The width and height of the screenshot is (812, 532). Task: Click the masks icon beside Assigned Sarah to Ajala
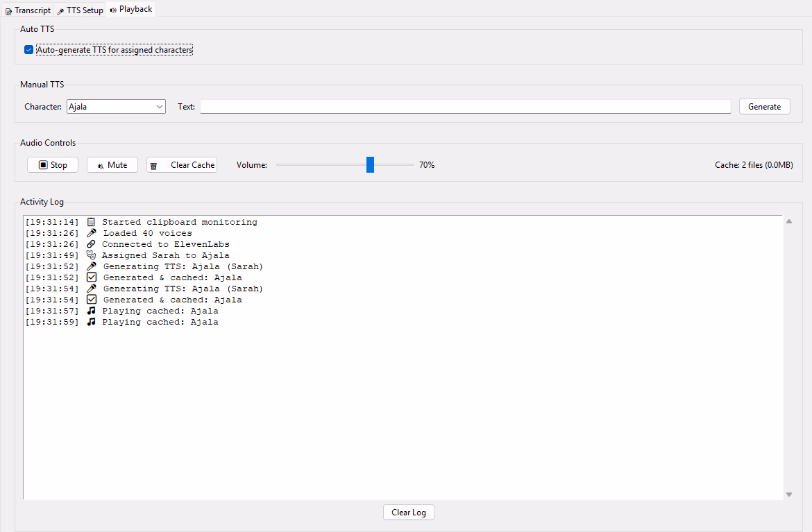tap(91, 255)
